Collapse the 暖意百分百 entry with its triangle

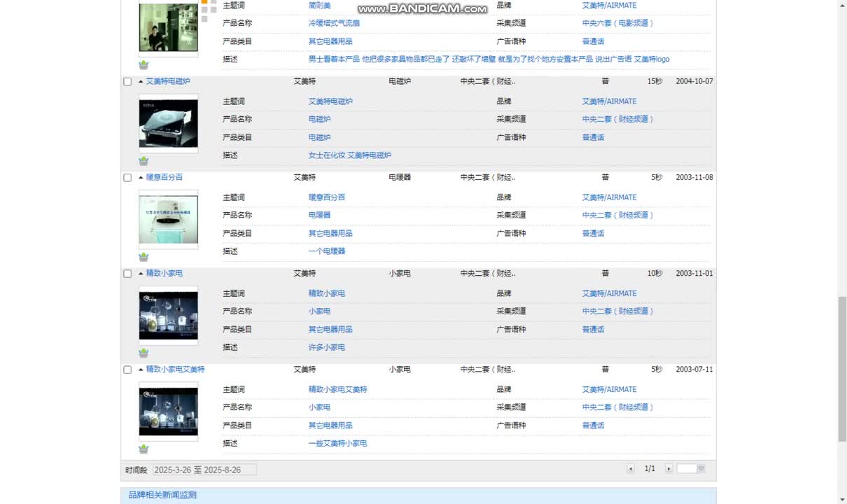141,177
